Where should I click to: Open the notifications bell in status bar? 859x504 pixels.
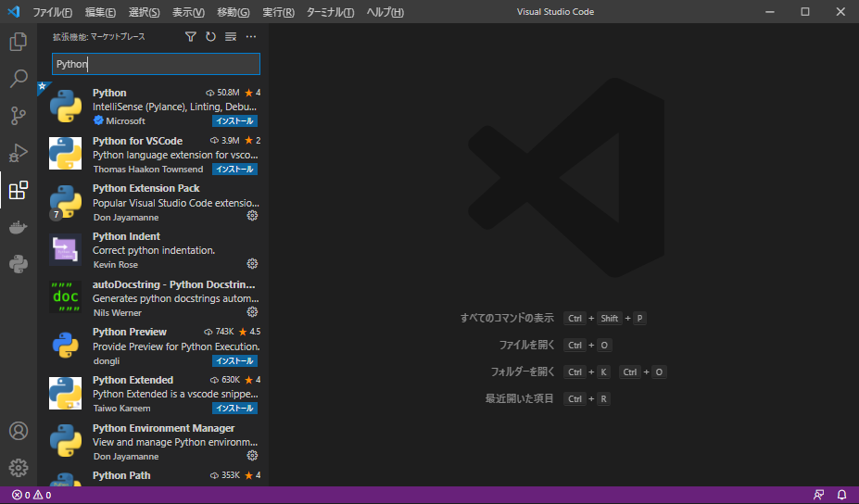tap(842, 496)
